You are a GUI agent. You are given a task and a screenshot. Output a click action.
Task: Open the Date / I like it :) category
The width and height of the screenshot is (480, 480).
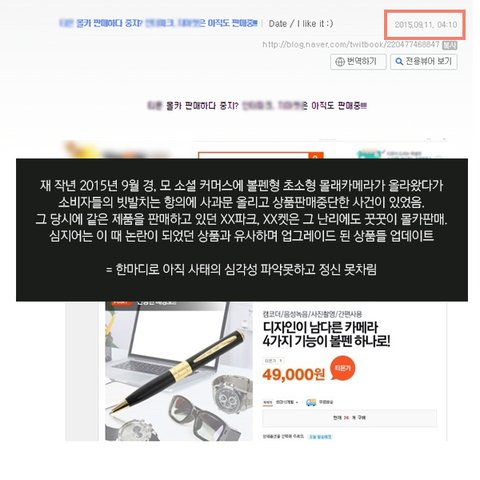tap(301, 24)
